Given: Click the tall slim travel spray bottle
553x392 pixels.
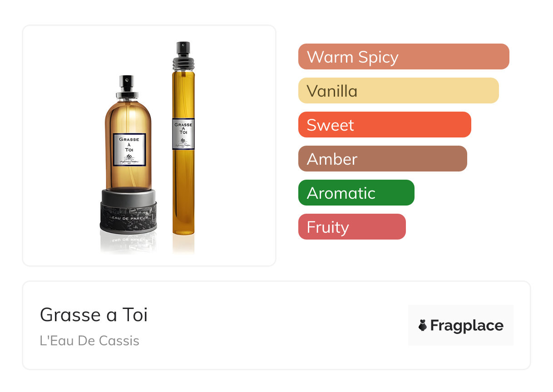Looking at the screenshot, I should coord(183,138).
